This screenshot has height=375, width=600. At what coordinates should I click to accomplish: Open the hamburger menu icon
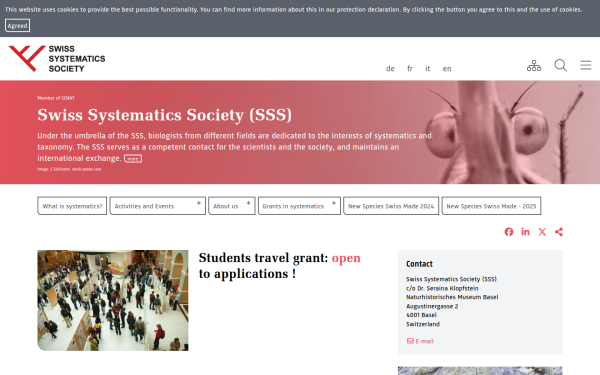585,65
